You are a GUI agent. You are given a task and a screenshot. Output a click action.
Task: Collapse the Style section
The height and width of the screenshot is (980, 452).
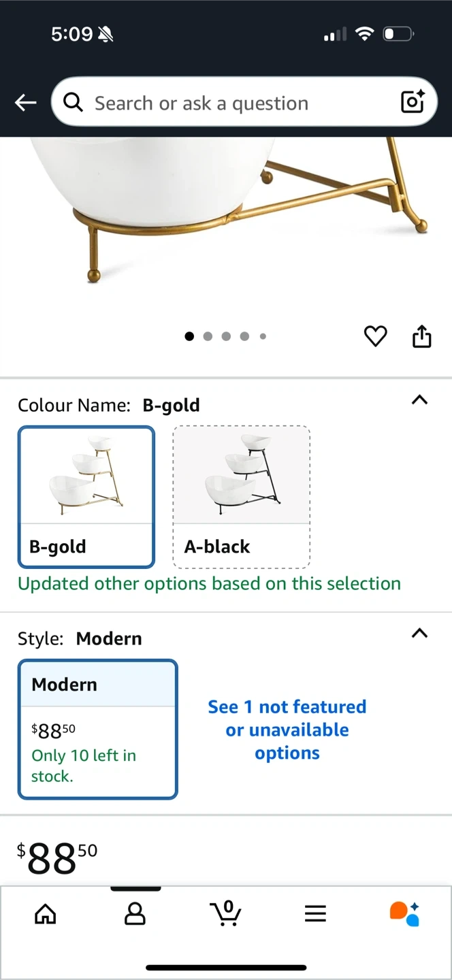(420, 634)
